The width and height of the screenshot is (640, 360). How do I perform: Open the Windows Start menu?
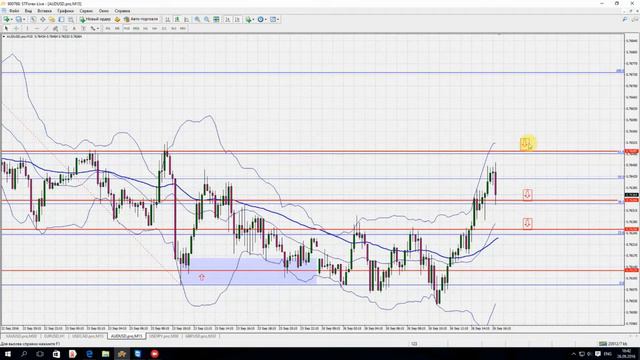8,354
